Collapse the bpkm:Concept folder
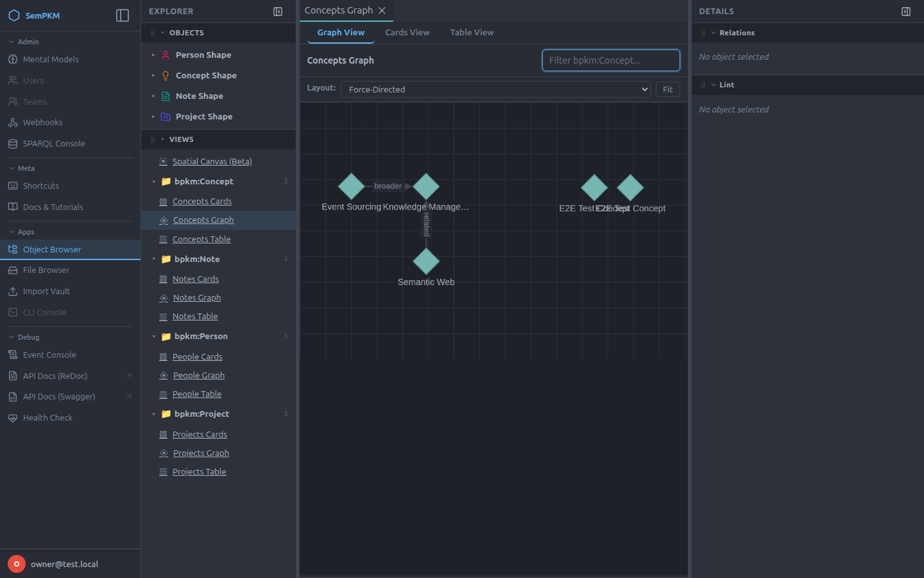The image size is (924, 578). [x=154, y=182]
